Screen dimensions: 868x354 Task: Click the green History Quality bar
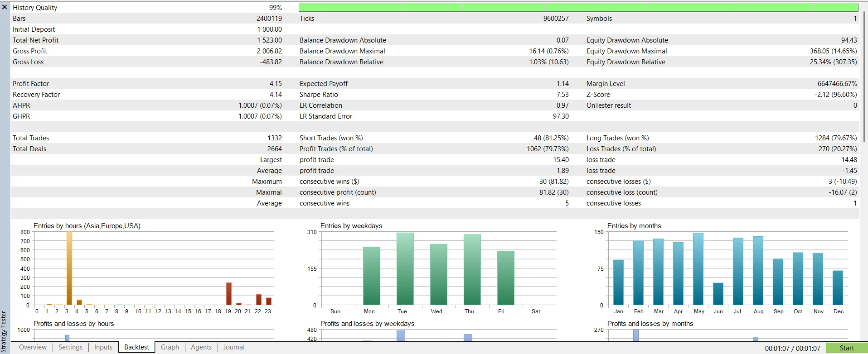tap(578, 7)
